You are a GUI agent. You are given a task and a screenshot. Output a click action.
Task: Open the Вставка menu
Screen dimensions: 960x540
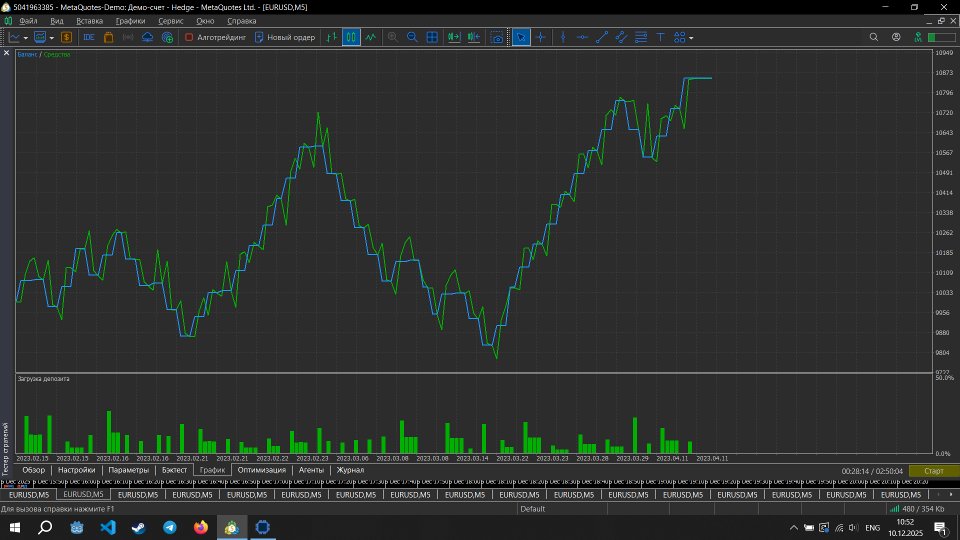click(x=89, y=21)
